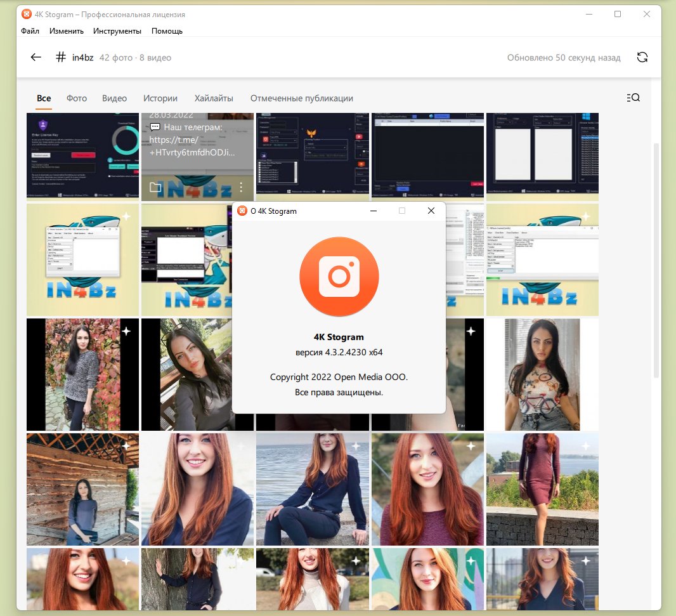Open the dark license key screenshot thumbnail
Screen dimensions: 676x616
(83, 157)
